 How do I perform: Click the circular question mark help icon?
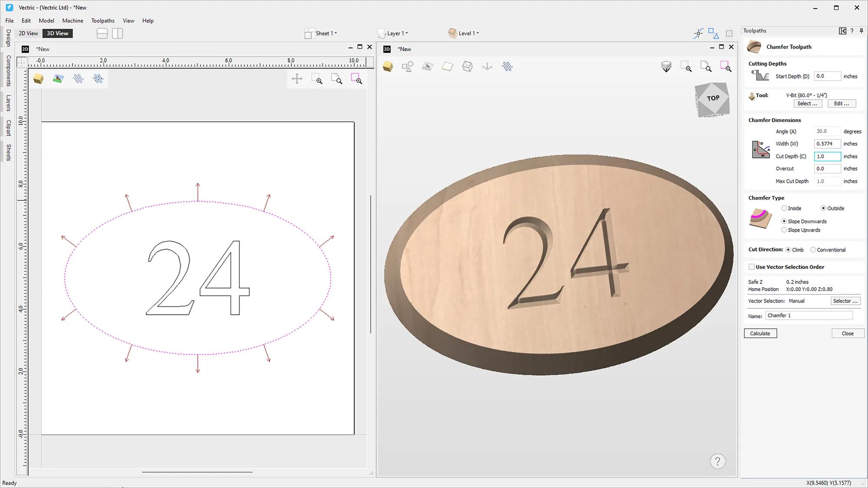[717, 461]
